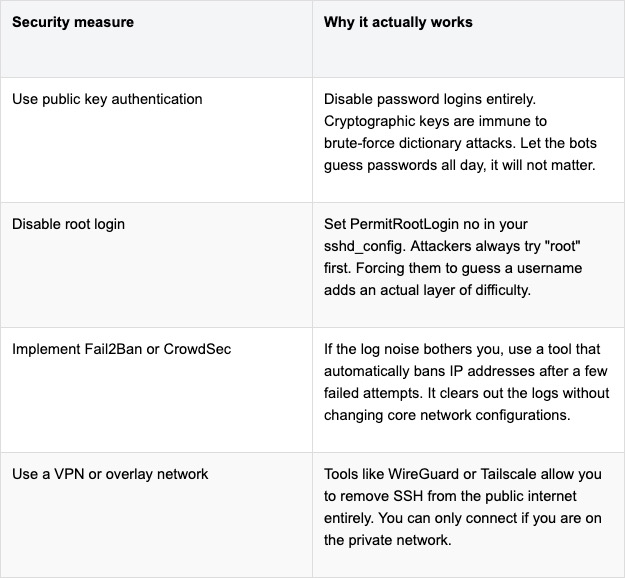625x578 pixels.
Task: Click the 'Why it actually works' header
Action: click(398, 22)
